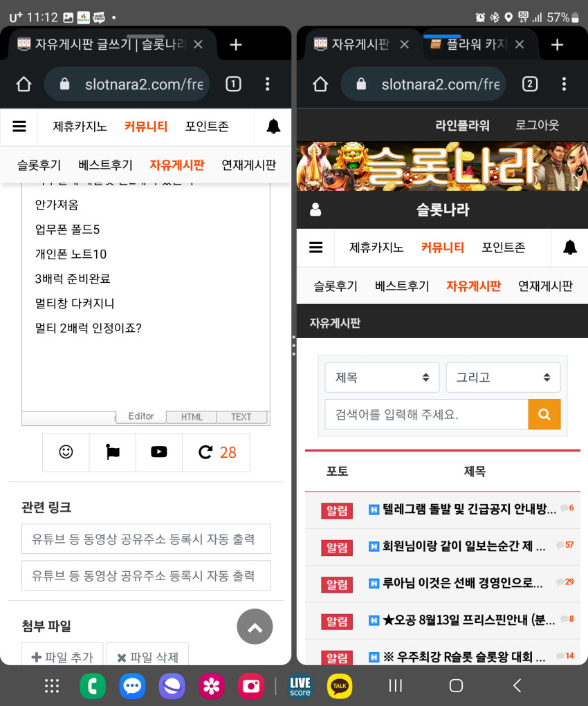Open 베스트후기 tab in the left pane
This screenshot has height=706, width=588.
[105, 165]
